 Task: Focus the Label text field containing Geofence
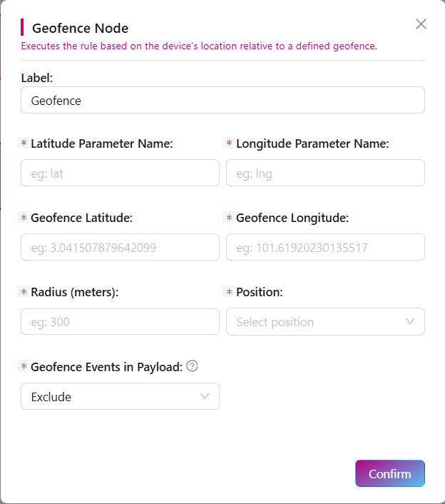[222, 101]
